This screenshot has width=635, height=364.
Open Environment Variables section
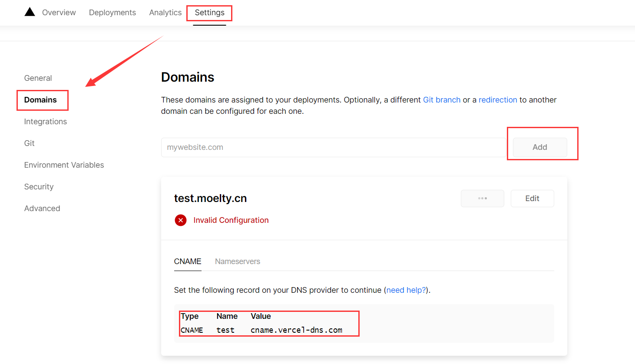tap(64, 165)
